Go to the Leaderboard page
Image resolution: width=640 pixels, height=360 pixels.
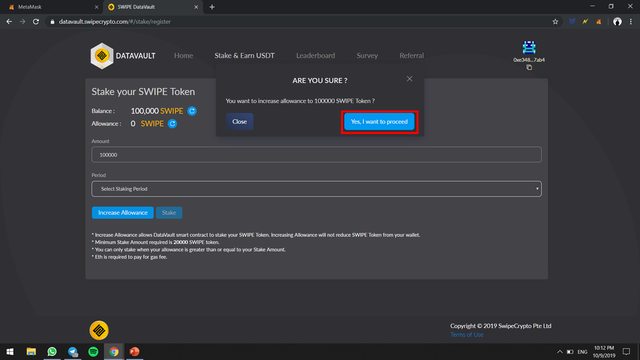316,56
